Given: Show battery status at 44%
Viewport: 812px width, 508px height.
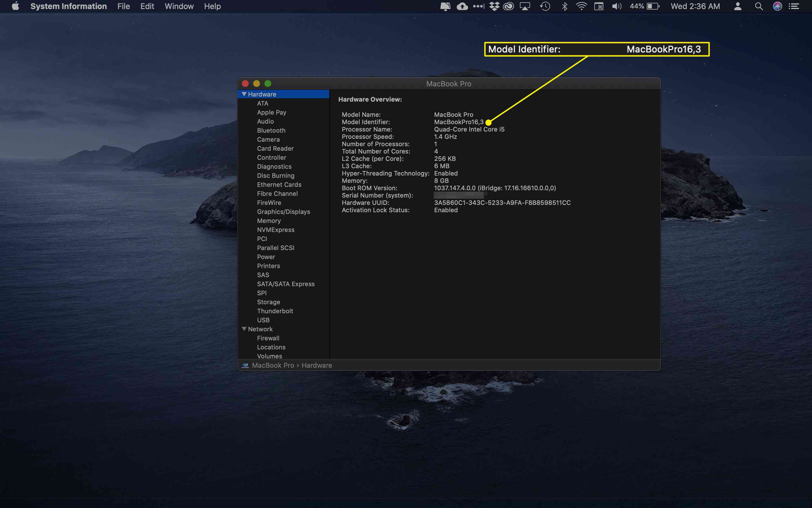Looking at the screenshot, I should 645,6.
